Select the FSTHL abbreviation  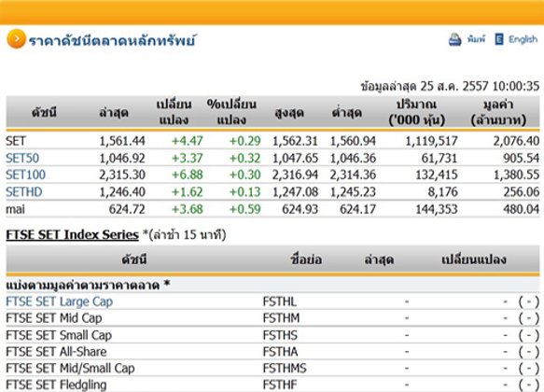pyautogui.click(x=280, y=301)
